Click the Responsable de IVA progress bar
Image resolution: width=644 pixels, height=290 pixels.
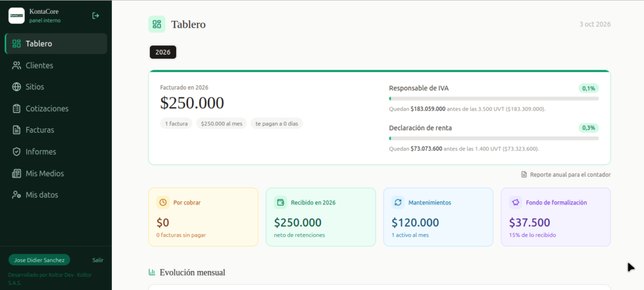(494, 99)
